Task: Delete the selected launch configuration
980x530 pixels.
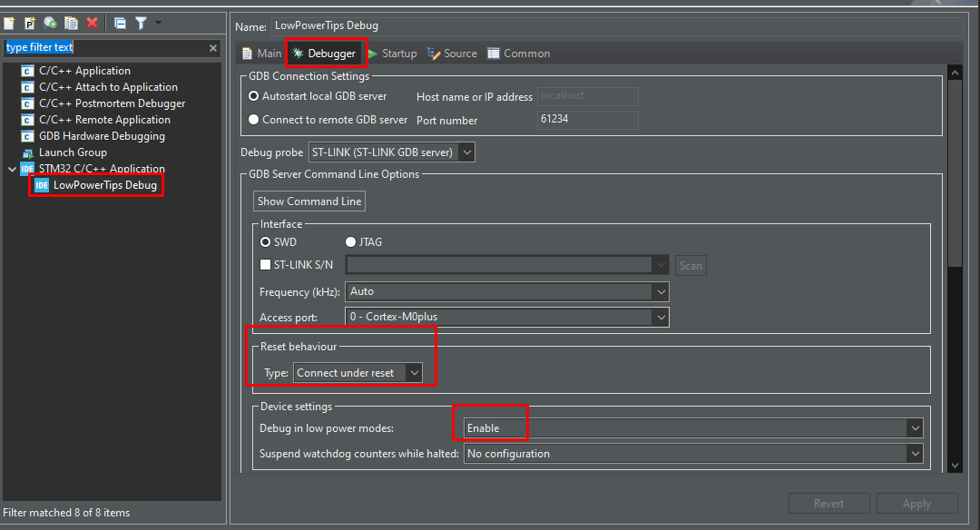Action: 91,23
